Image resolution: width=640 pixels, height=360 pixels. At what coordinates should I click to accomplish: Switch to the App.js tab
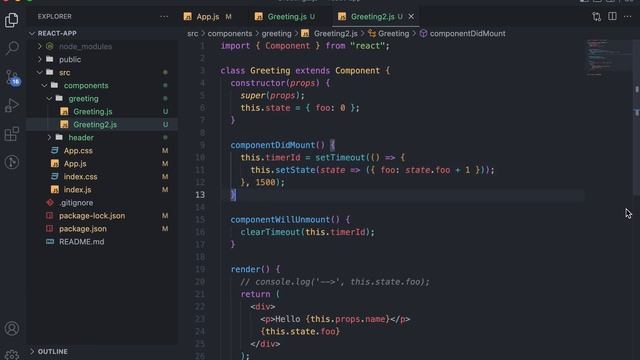(208, 17)
